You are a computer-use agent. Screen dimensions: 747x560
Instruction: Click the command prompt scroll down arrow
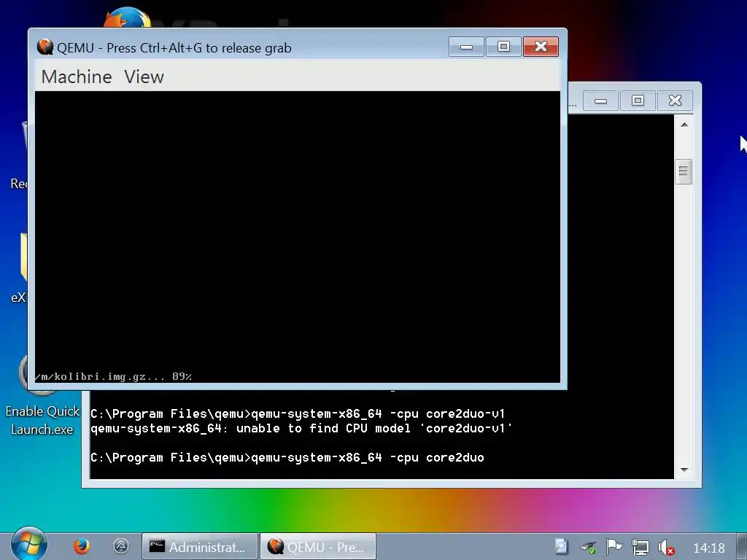[684, 470]
